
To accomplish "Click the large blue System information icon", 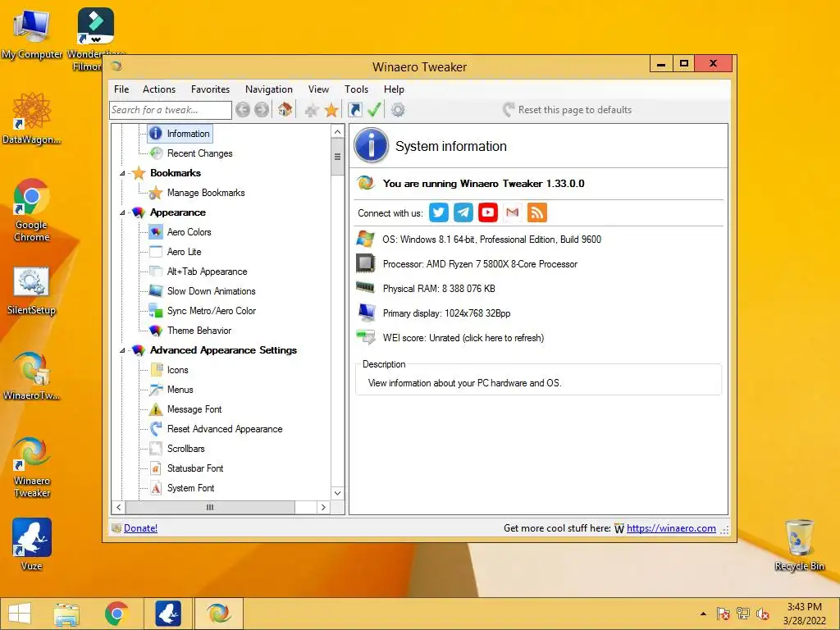I will (372, 146).
